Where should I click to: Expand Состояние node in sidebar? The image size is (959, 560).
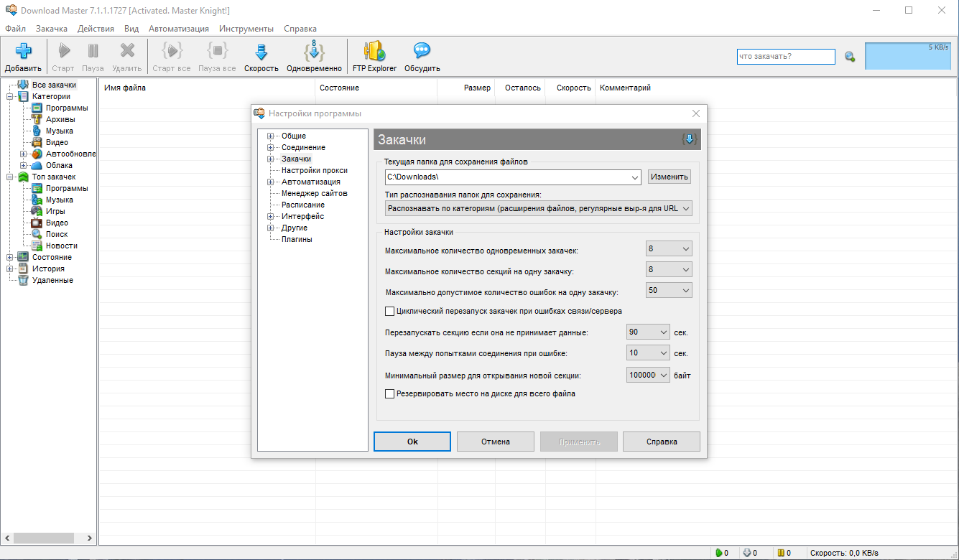(9, 257)
